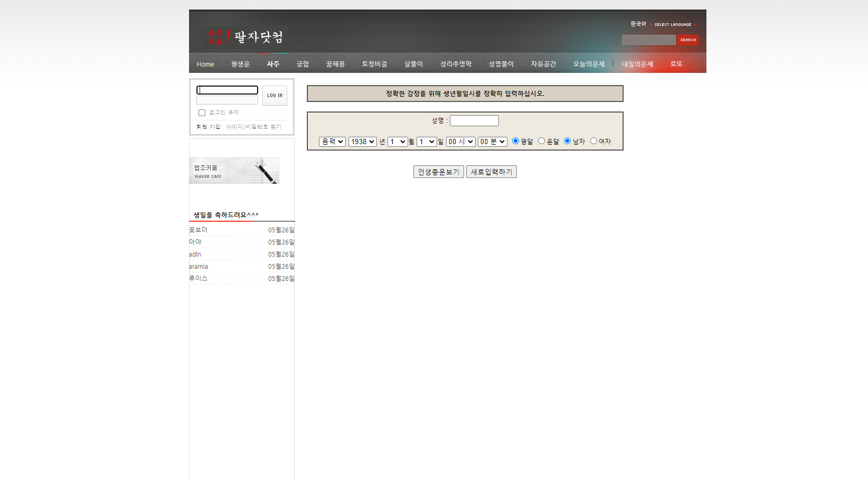Expand the birth month dropdown before 월

pos(398,142)
